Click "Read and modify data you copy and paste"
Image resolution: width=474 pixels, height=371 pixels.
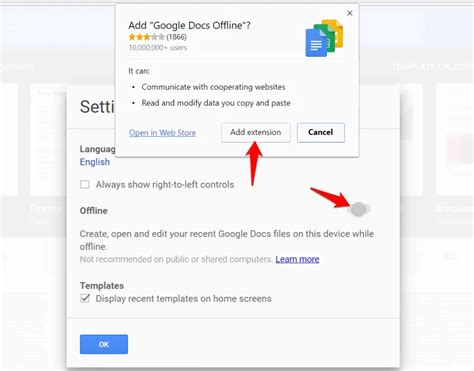(216, 103)
